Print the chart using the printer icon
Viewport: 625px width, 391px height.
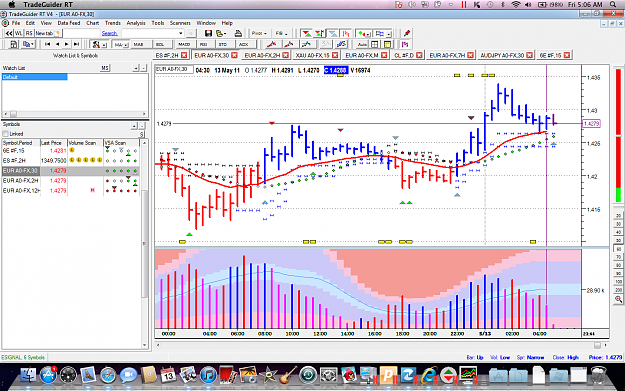point(238,33)
